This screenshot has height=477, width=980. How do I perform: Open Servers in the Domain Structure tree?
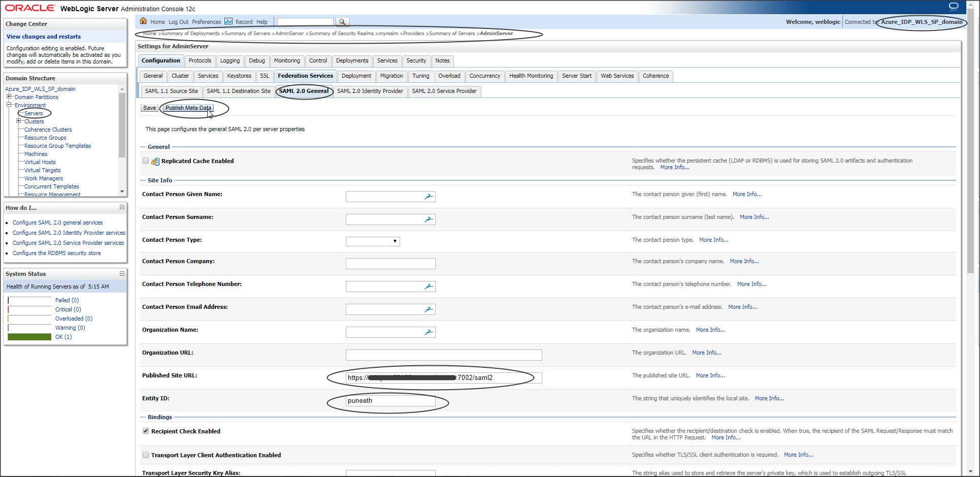(x=34, y=113)
